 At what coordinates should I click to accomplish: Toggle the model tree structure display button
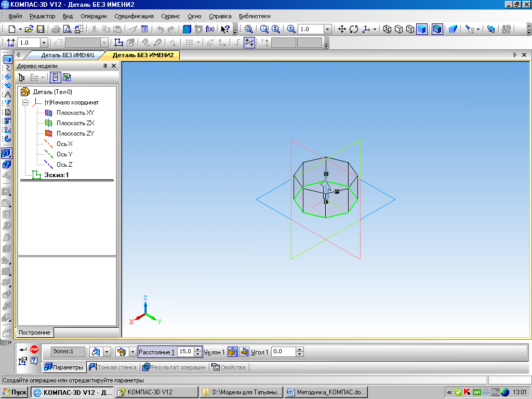pyautogui.click(x=21, y=77)
